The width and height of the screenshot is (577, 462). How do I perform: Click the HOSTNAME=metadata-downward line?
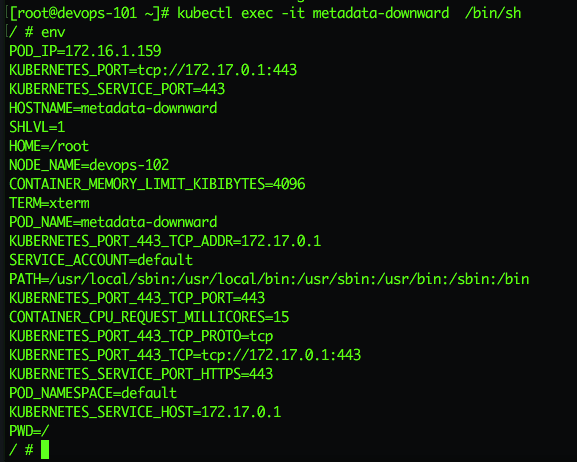pyautogui.click(x=113, y=108)
